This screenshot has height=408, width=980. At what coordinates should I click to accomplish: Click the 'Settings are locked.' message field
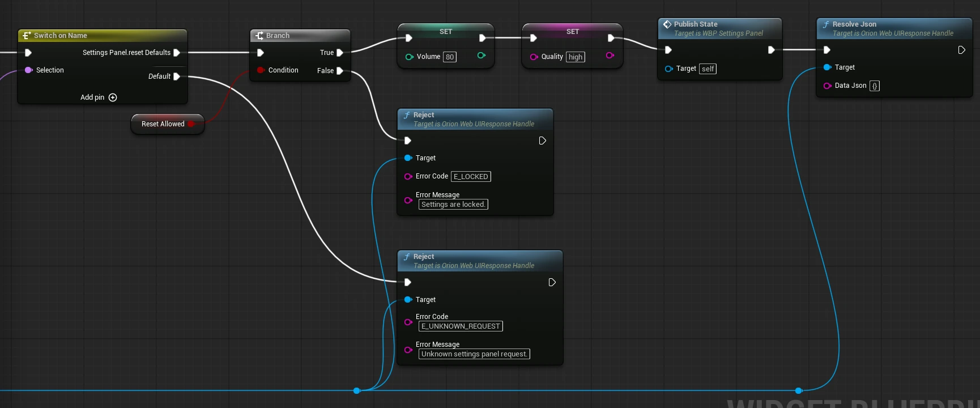tap(453, 205)
